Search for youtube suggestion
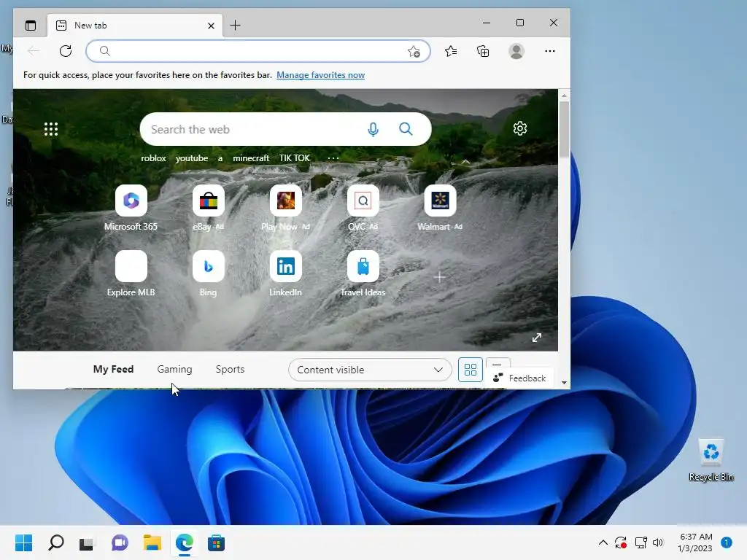747x560 pixels. (x=192, y=158)
